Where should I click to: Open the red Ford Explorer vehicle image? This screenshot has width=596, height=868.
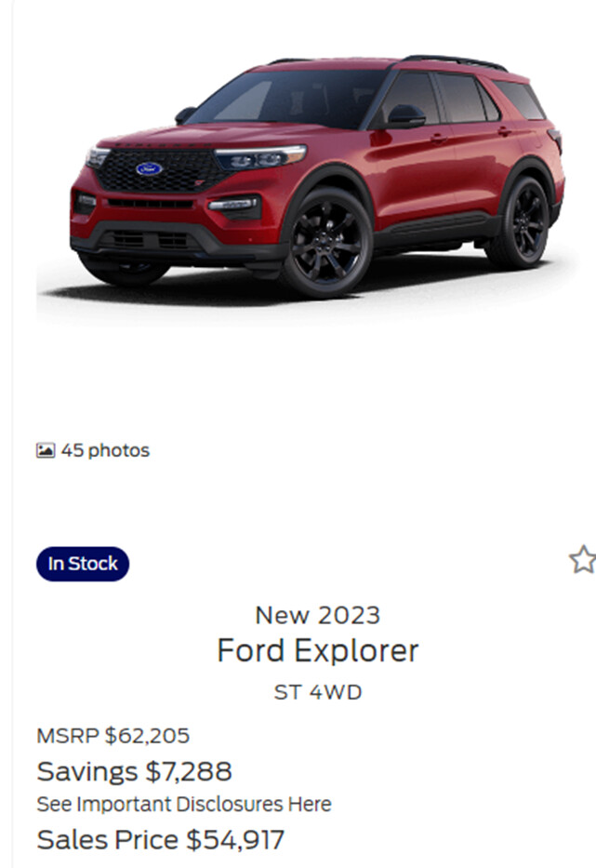pyautogui.click(x=316, y=177)
